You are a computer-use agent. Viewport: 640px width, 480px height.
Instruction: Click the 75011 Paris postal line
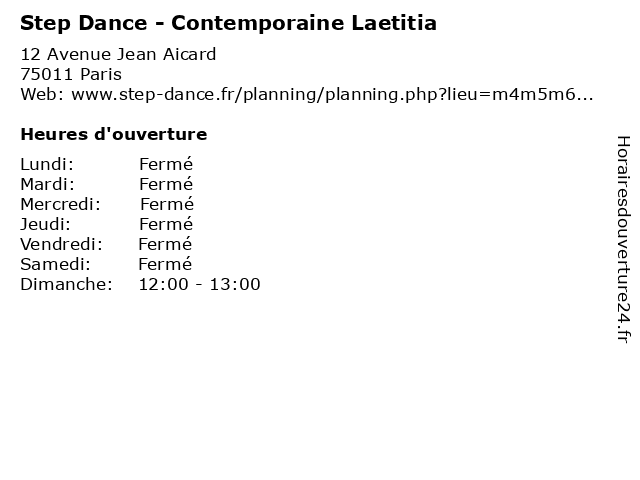click(x=71, y=74)
